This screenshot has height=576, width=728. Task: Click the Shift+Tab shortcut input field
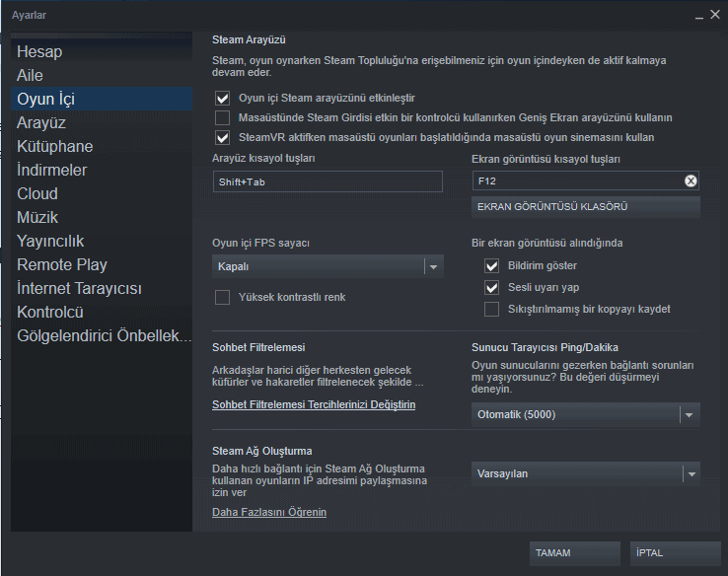(x=328, y=181)
